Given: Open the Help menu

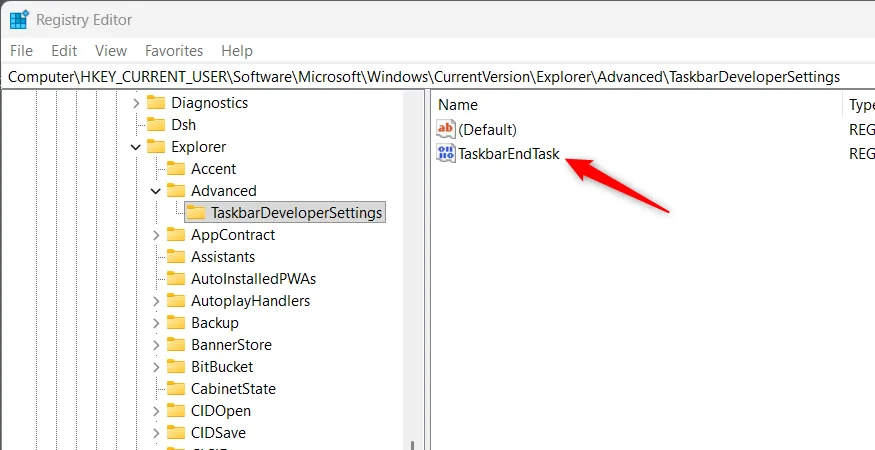Looking at the screenshot, I should (237, 51).
